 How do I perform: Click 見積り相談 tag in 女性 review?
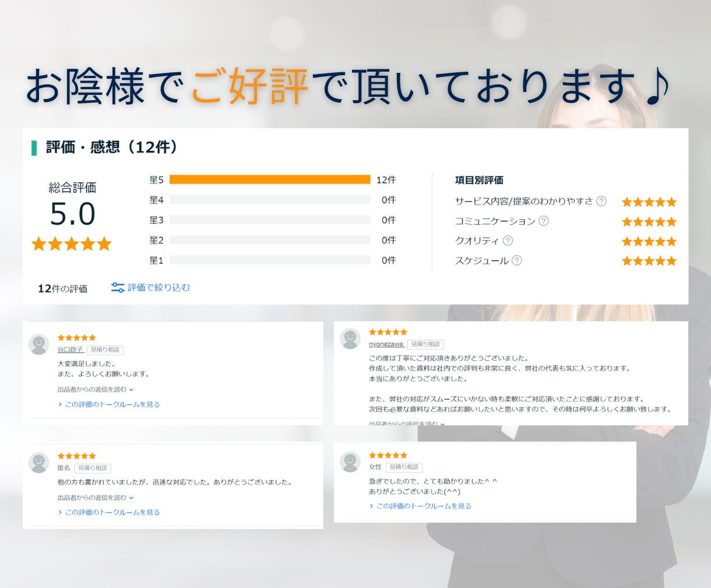coord(404,467)
